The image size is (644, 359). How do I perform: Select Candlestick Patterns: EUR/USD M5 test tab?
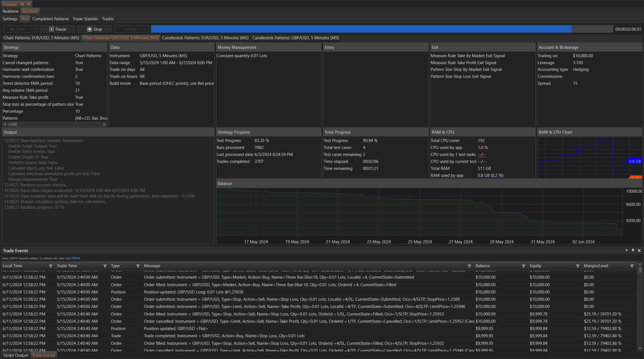click(x=205, y=38)
